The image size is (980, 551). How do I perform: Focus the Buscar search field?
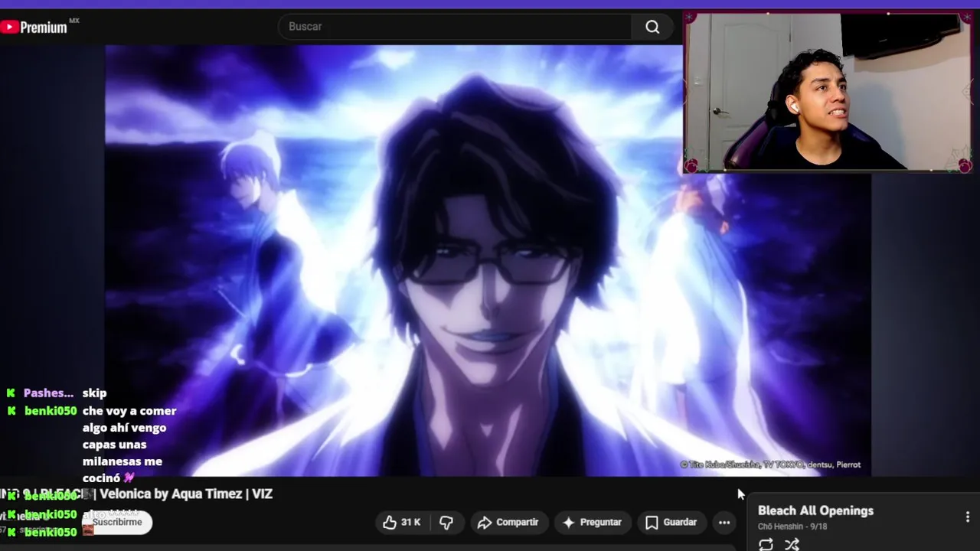click(455, 27)
